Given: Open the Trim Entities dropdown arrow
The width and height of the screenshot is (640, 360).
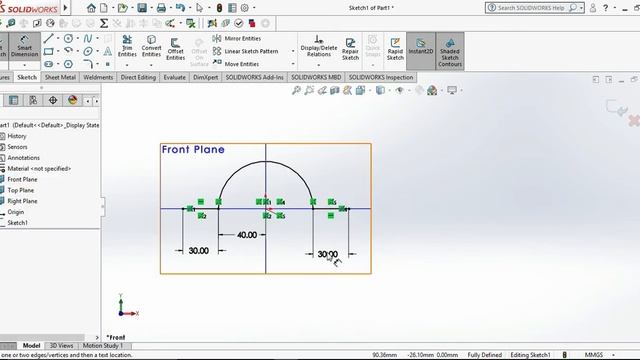Looking at the screenshot, I should [127, 65].
